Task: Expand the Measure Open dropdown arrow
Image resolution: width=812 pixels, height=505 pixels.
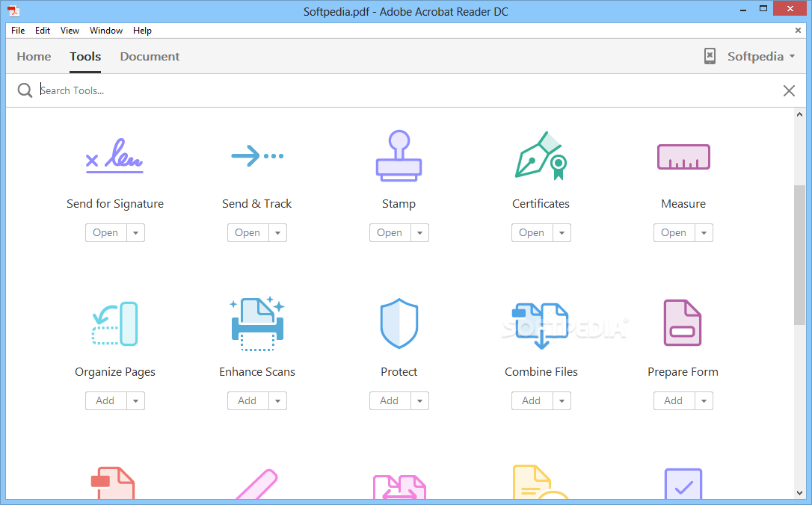Action: pos(704,233)
